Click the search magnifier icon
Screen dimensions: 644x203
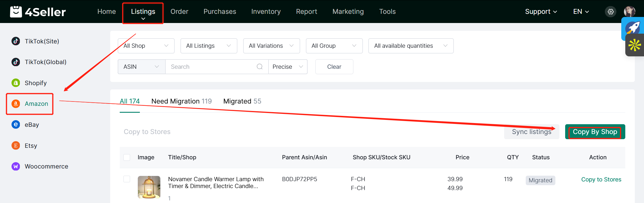(260, 67)
